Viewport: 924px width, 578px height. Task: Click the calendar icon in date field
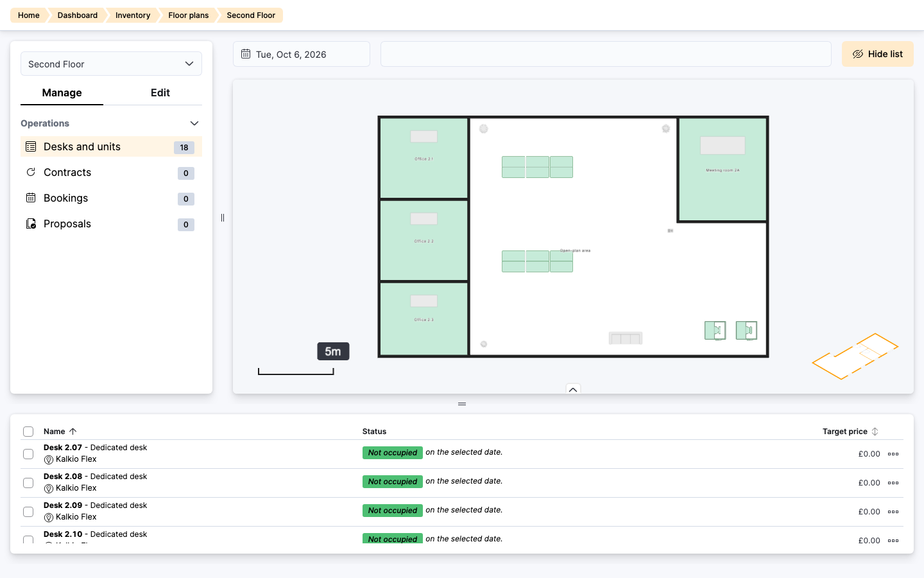[246, 54]
